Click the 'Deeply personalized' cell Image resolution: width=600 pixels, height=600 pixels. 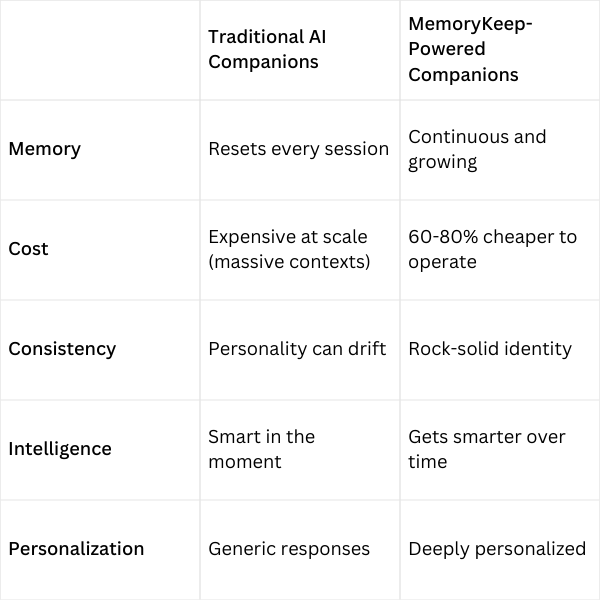coord(497,549)
